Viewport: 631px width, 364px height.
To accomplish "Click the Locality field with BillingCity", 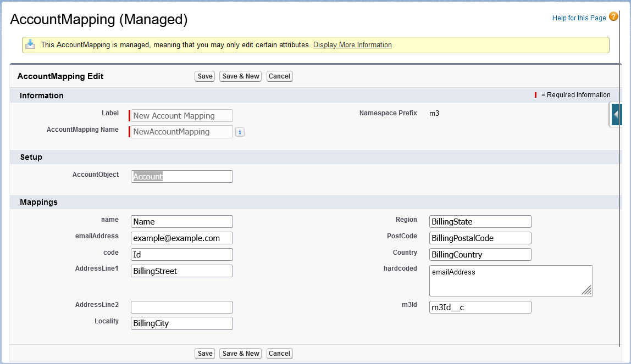I will (x=182, y=323).
